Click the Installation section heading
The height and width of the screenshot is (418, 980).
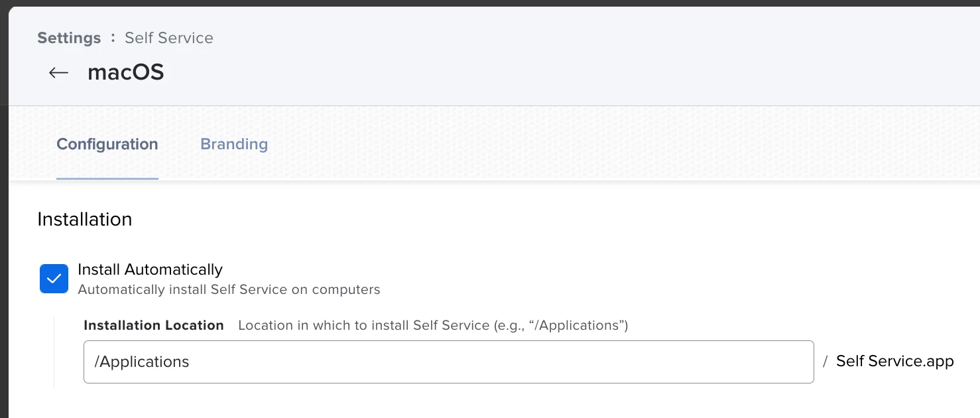point(85,220)
